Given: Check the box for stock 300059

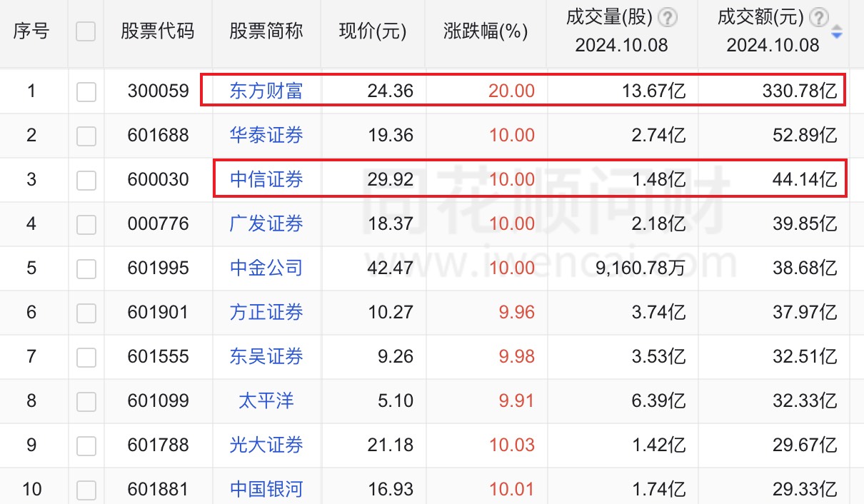Looking at the screenshot, I should [86, 91].
